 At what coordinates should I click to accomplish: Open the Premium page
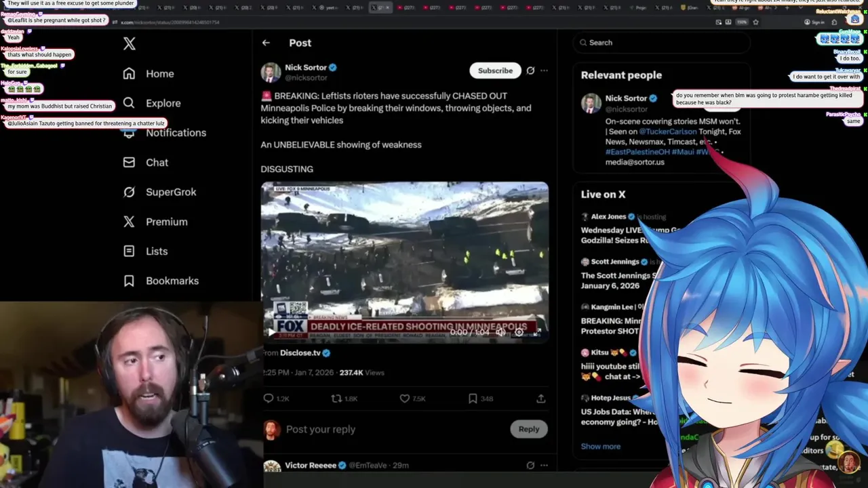(155, 222)
